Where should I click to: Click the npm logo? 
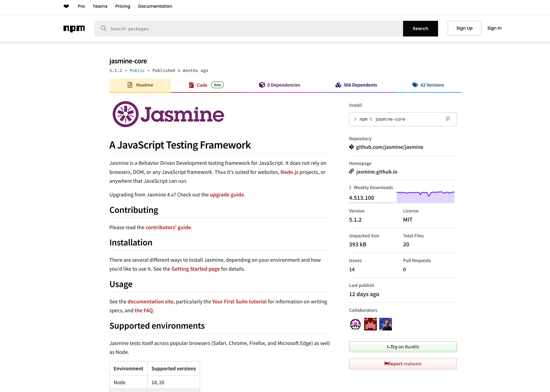[74, 29]
